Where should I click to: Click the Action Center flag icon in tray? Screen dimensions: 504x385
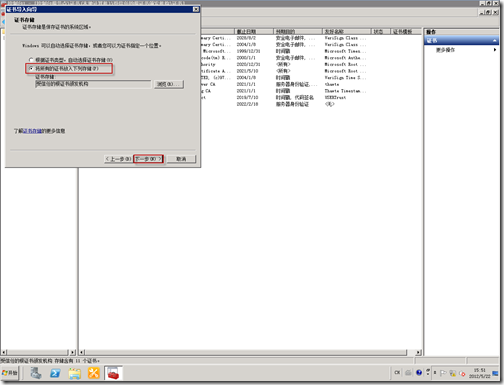(443, 373)
